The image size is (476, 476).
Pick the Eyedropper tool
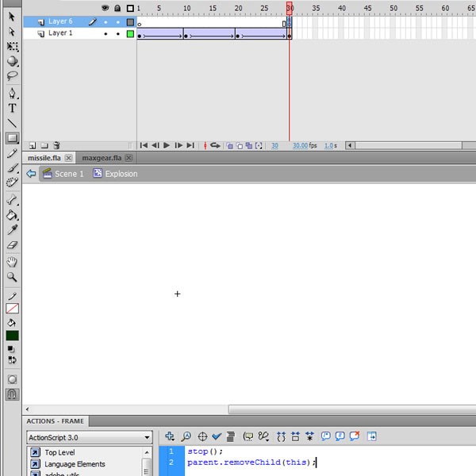(12, 230)
